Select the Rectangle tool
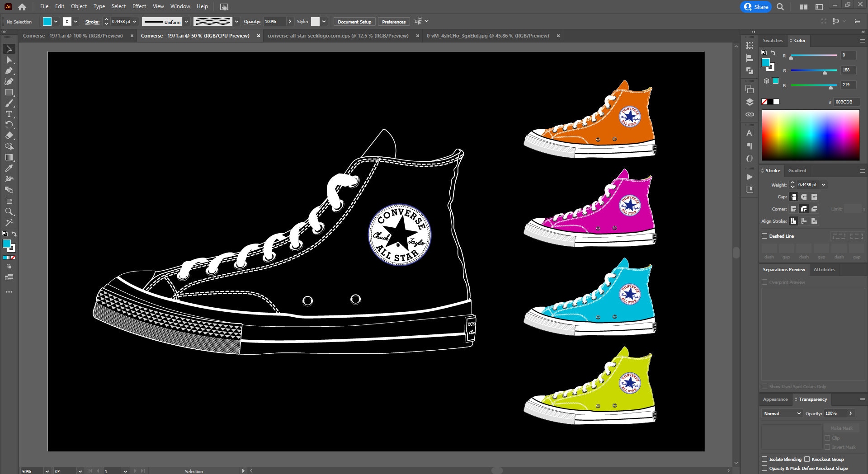The height and width of the screenshot is (474, 868). [9, 92]
